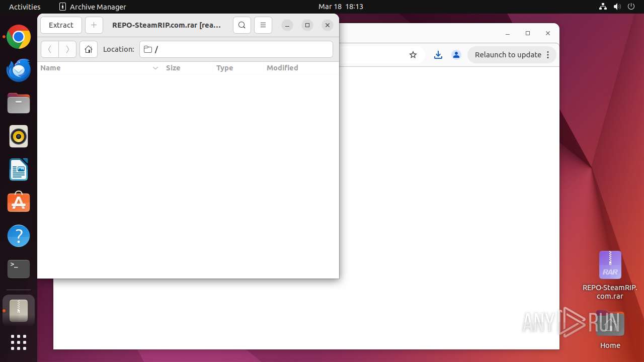The height and width of the screenshot is (362, 644).
Task: Click the Location path field
Action: [236, 49]
